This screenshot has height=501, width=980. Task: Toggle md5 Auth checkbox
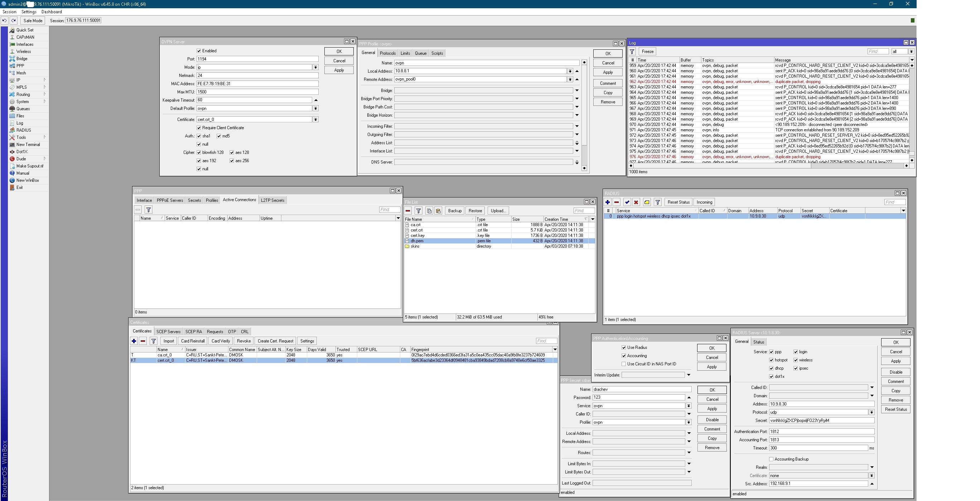(219, 136)
